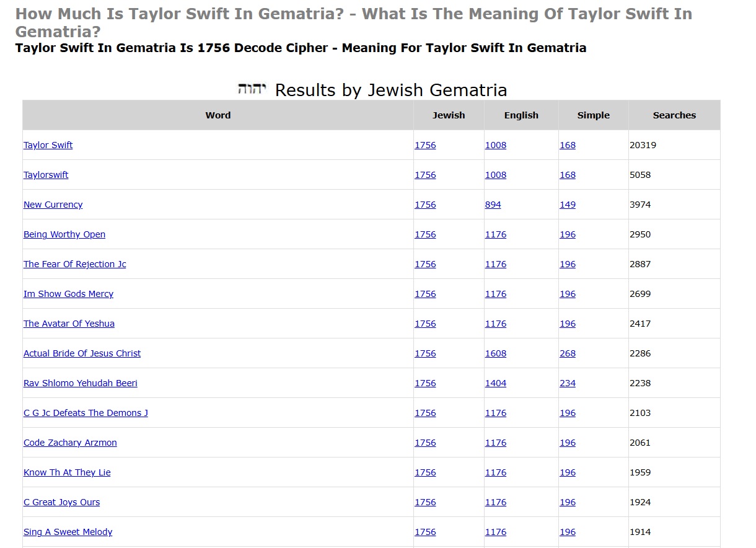Click Jewish 1756 in Rav Shlomo row
This screenshot has width=756, height=548.
tap(425, 383)
